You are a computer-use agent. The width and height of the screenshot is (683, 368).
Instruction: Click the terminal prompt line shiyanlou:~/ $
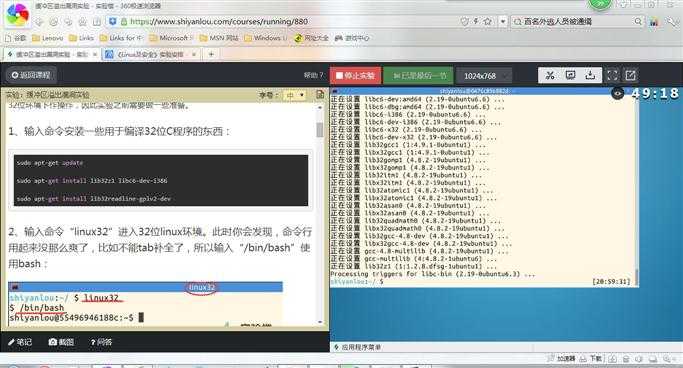pyautogui.click(x=357, y=282)
